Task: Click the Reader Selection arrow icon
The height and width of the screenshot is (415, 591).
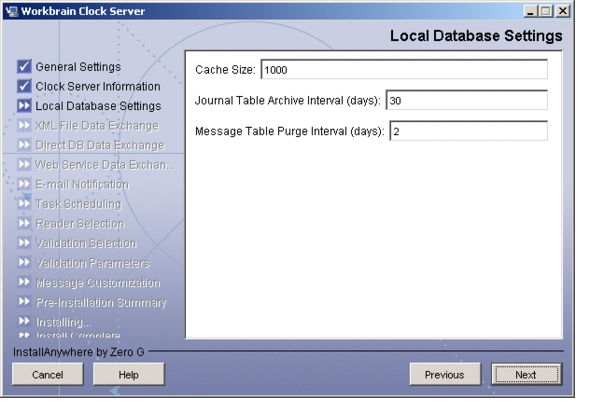Action: pyautogui.click(x=24, y=223)
